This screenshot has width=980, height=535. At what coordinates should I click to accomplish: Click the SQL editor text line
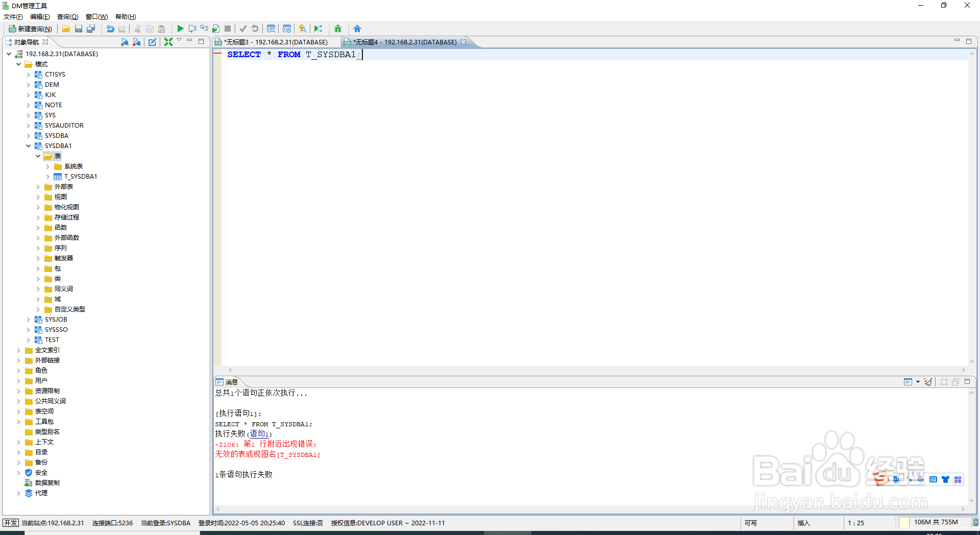pos(596,55)
